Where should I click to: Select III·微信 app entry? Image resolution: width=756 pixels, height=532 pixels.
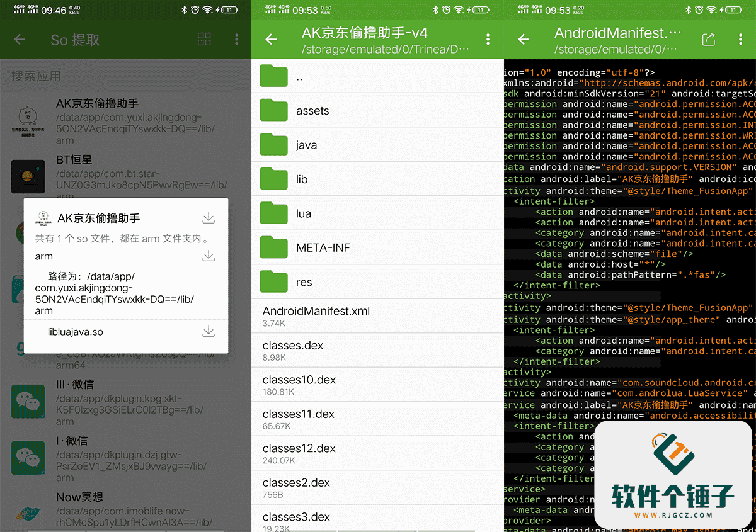pyautogui.click(x=125, y=401)
